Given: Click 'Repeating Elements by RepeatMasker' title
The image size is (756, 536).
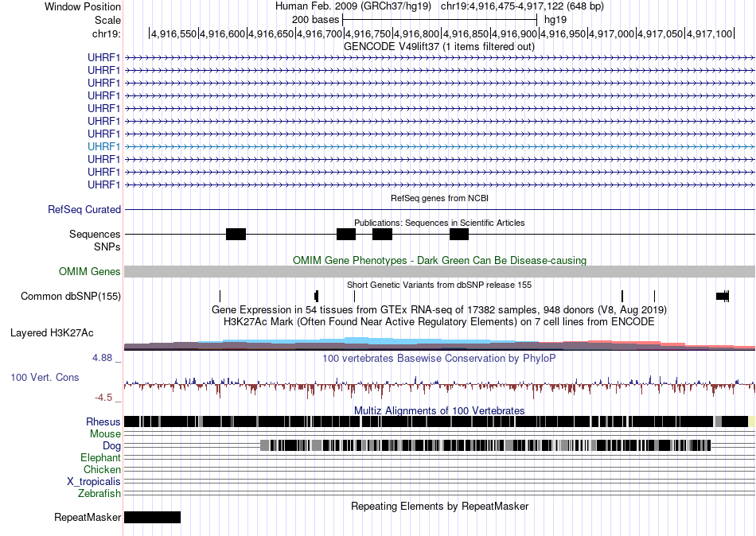Looking at the screenshot, I should (439, 506).
